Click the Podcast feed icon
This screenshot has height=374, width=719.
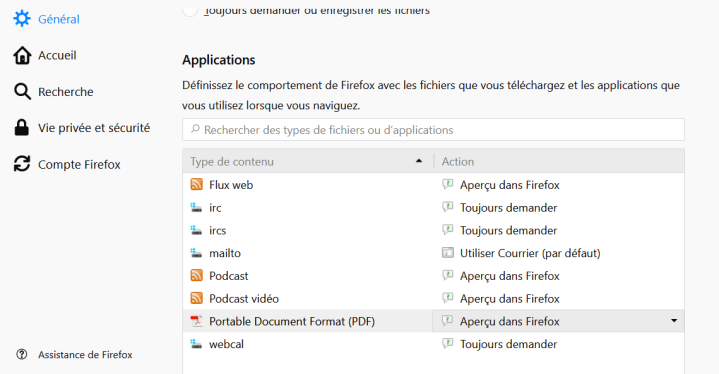(196, 275)
